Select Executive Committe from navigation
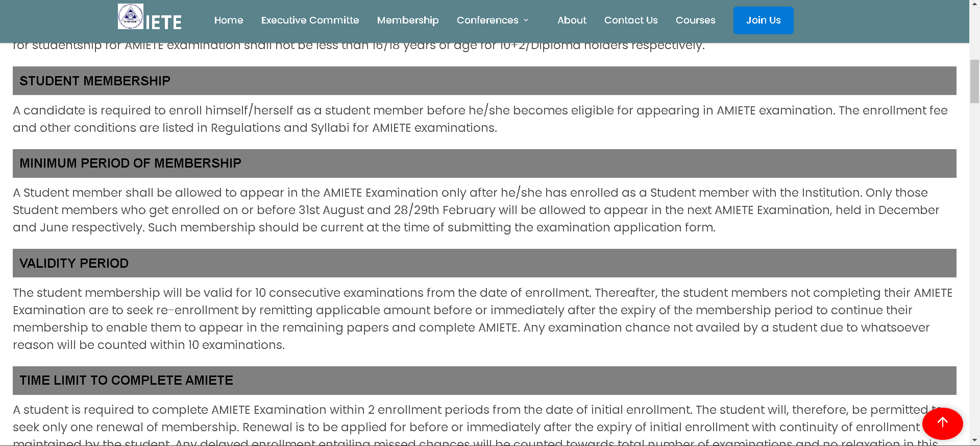Viewport: 980px width, 446px height. pos(310,20)
